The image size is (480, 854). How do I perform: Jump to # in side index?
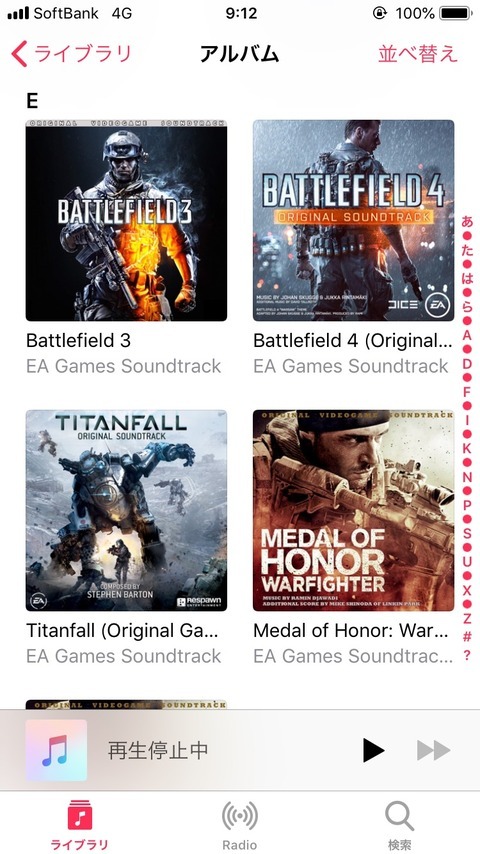[467, 636]
